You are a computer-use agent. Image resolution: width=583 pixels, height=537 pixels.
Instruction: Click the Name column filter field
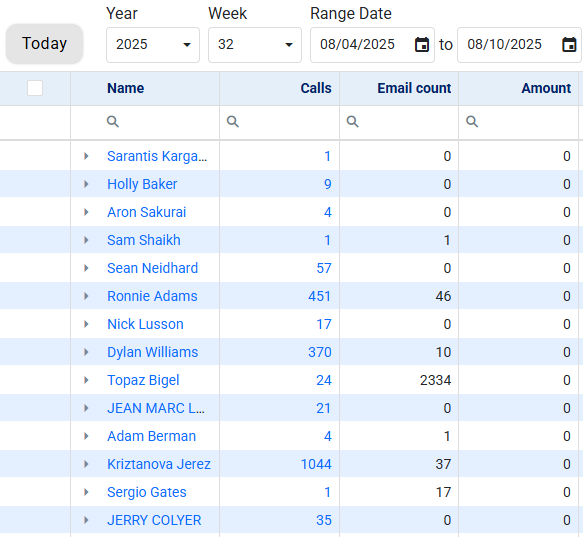coord(145,122)
